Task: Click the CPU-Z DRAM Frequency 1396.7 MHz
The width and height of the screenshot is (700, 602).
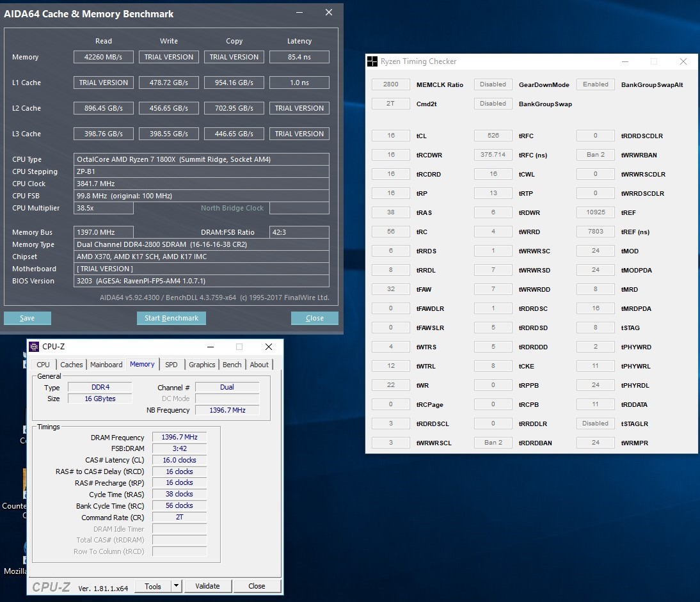Action: [179, 438]
